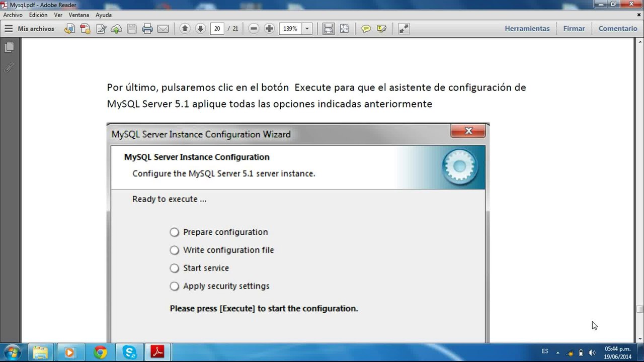This screenshot has width=644, height=362.
Task: Click the Save file floppy icon
Action: 132,29
